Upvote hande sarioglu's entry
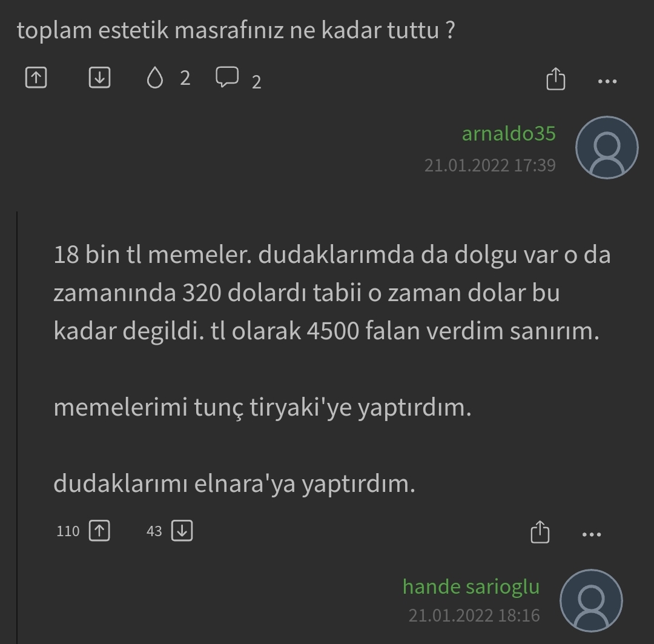Viewport: 654px width, 644px height. pyautogui.click(x=99, y=531)
